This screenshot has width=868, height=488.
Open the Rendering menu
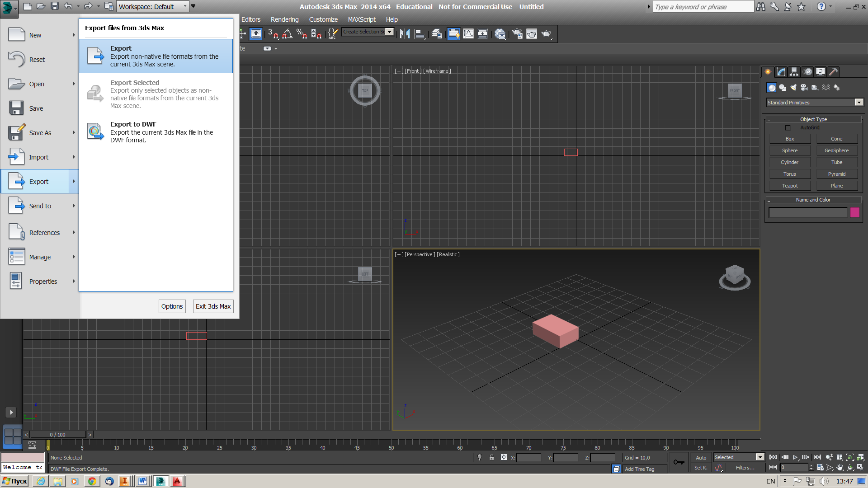coord(284,19)
